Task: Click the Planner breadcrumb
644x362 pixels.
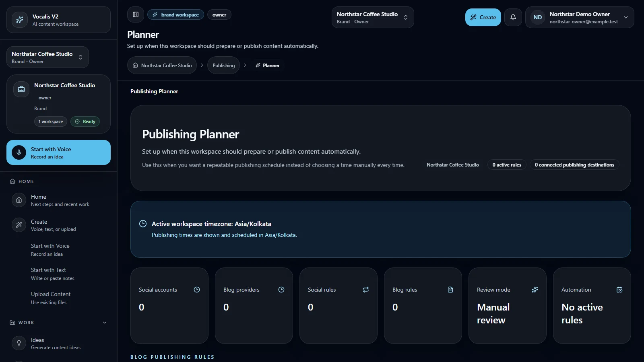Action: [x=267, y=65]
